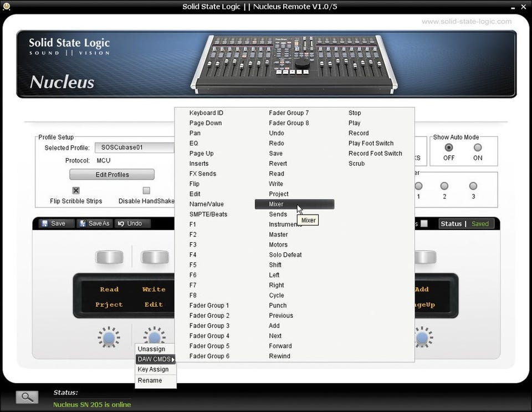532x412 pixels.
Task: Select Record Foot Switch command
Action: click(375, 154)
